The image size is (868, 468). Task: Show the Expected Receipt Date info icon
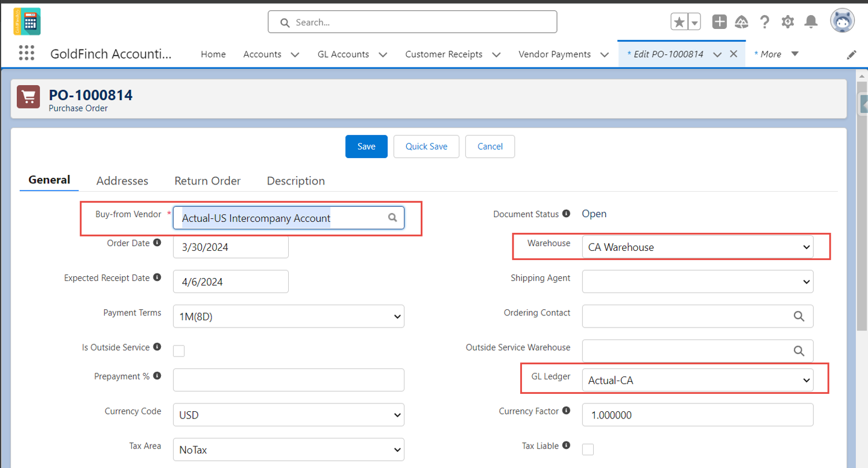[157, 277]
